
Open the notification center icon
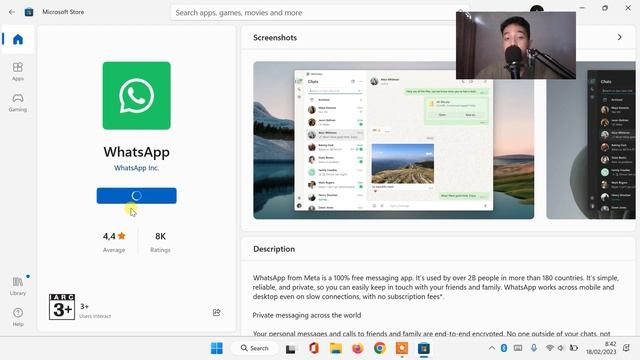626,348
